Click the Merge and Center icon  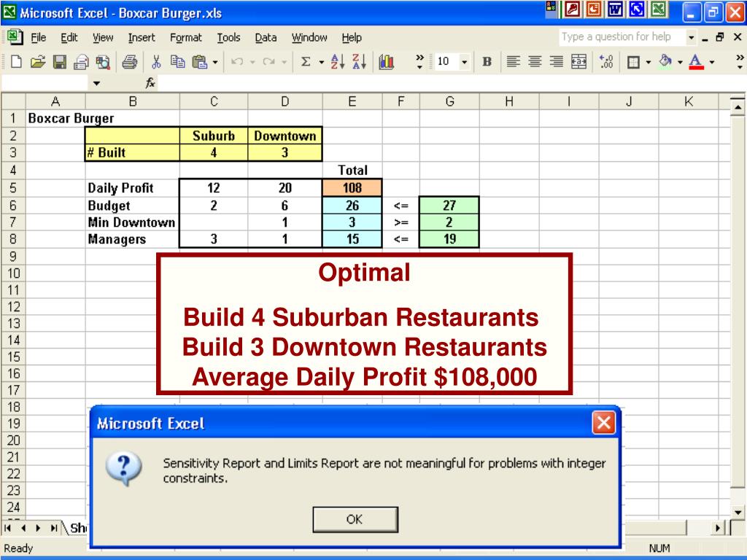578,62
